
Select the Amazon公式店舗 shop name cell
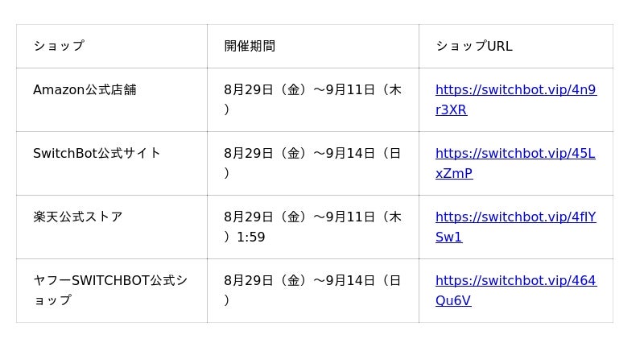coord(85,90)
